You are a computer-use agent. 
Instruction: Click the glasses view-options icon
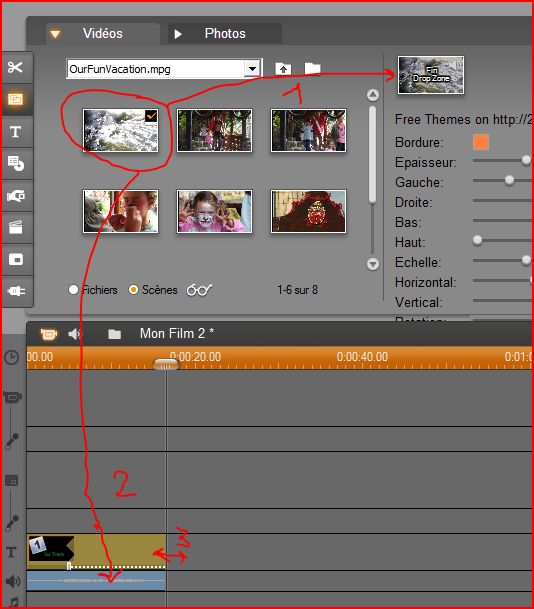tap(199, 290)
